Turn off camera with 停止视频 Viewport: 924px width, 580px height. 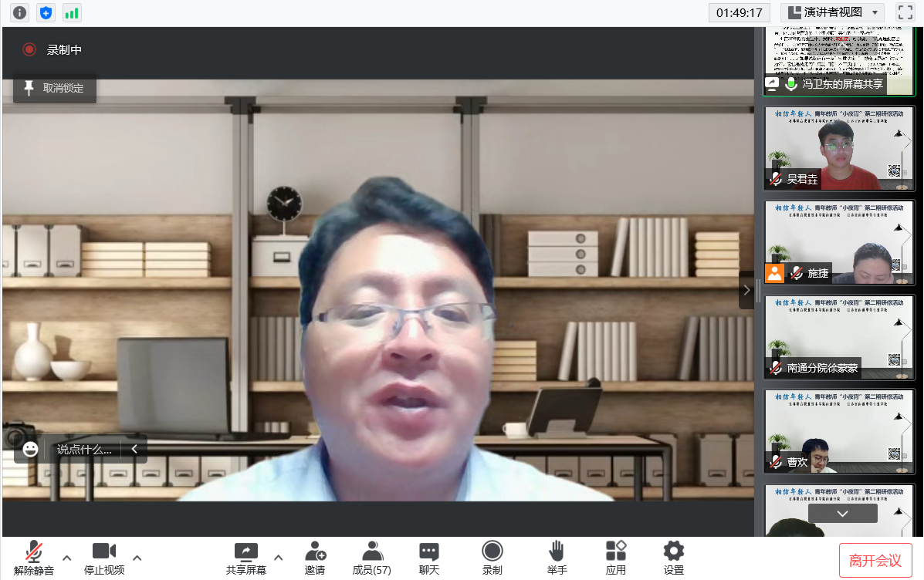click(x=104, y=558)
